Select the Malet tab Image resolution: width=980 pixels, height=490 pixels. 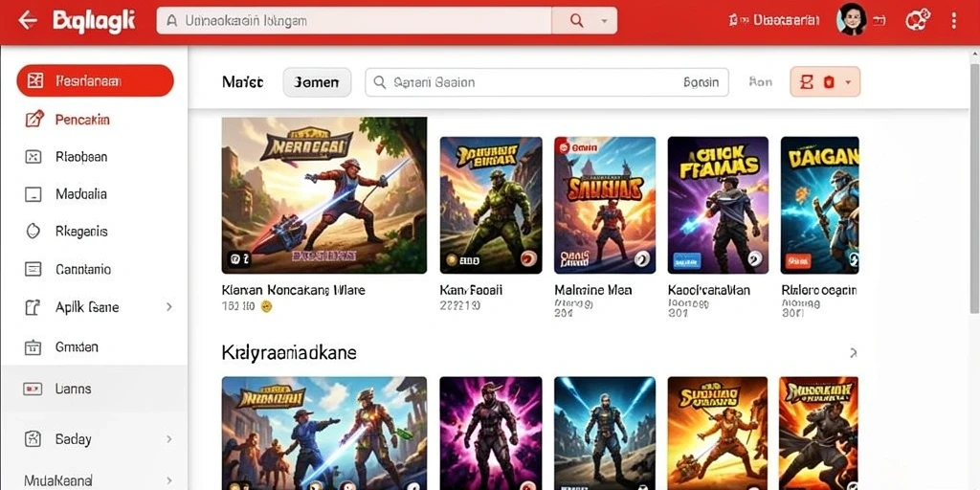242,82
